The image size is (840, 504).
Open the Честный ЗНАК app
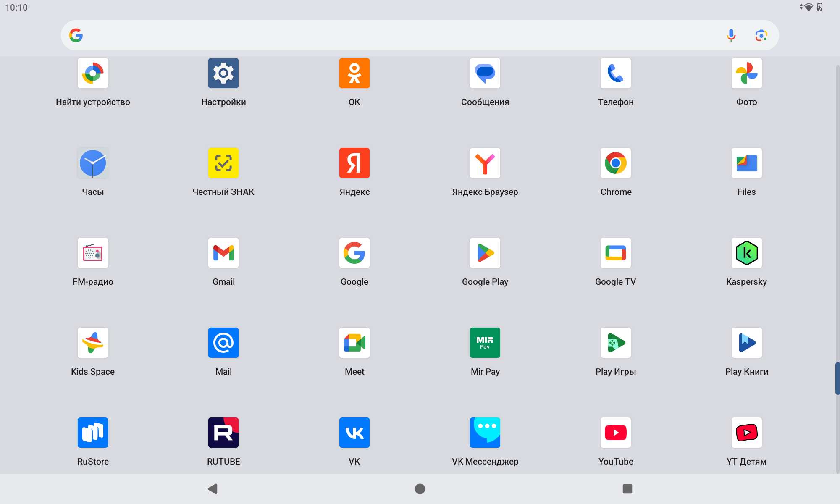click(x=223, y=163)
